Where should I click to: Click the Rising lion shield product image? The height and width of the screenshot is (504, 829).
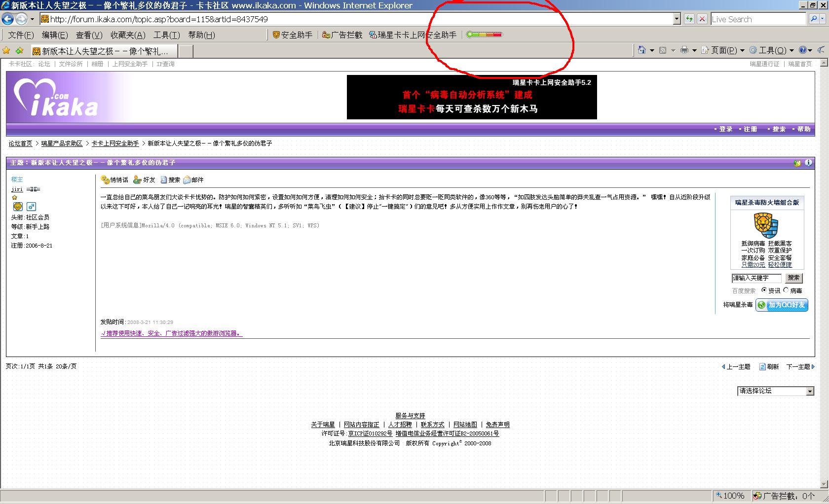coord(766,225)
